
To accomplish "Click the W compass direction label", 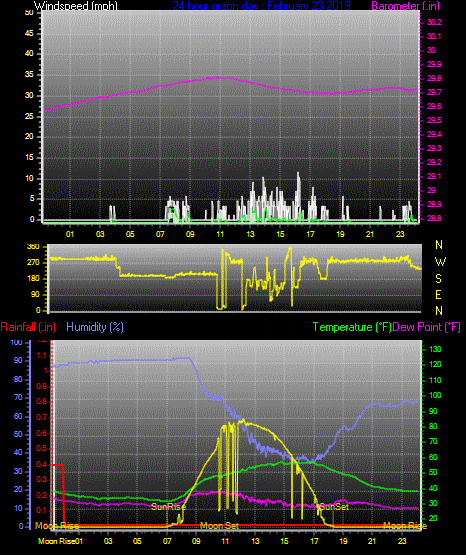I will coord(440,262).
